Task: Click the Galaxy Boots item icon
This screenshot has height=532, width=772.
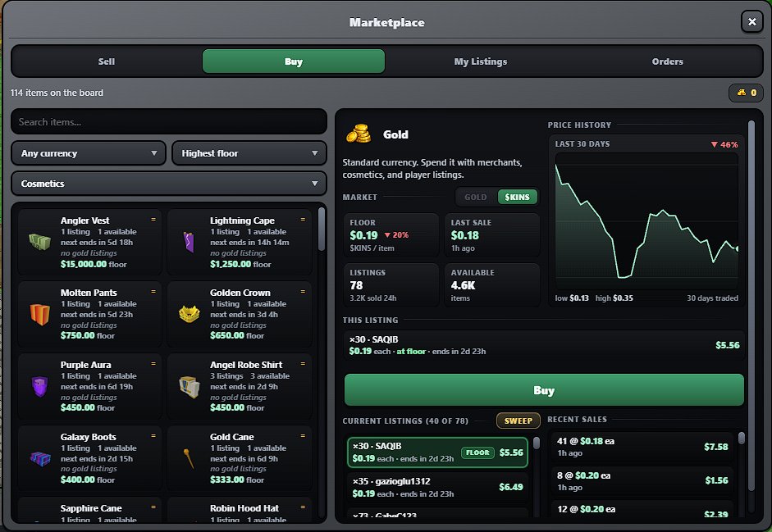Action: [40, 458]
